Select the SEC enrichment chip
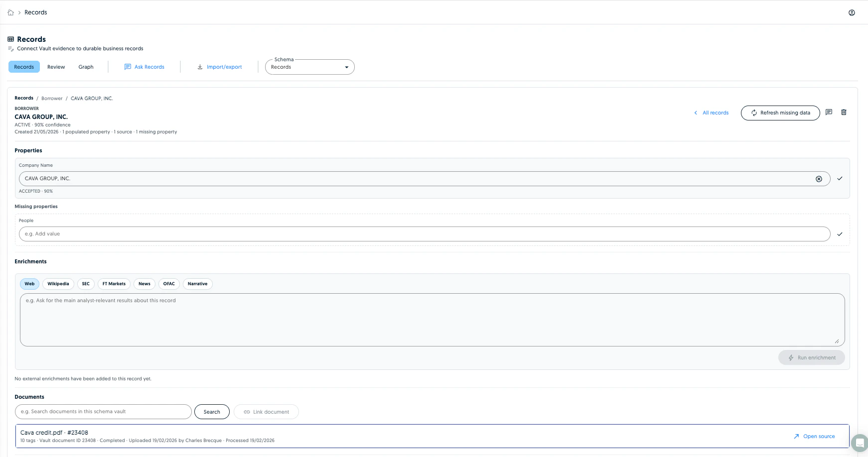Screen dimensions: 868x457 (x=86, y=284)
